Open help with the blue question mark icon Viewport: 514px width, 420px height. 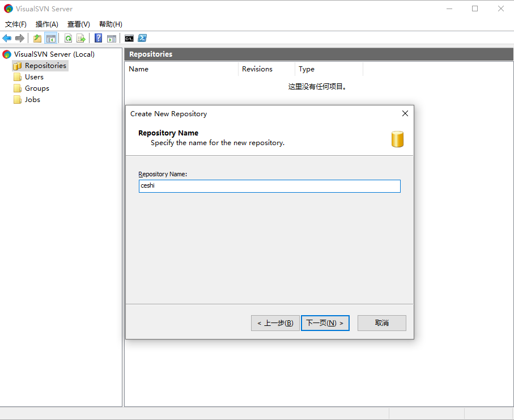click(99, 39)
